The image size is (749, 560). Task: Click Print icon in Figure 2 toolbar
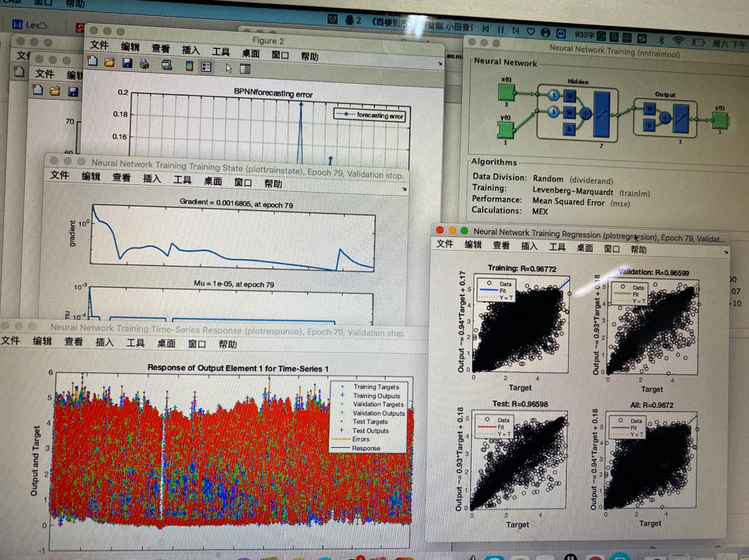coord(144,63)
